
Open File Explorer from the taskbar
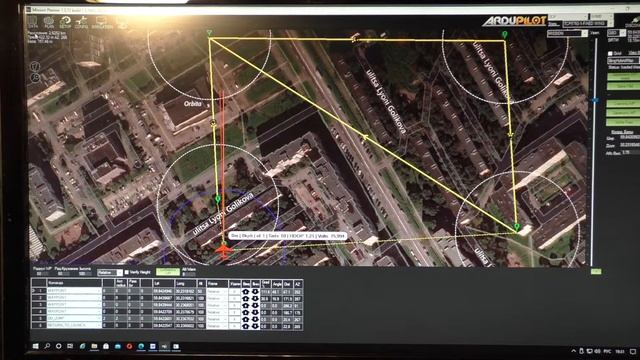[94, 346]
